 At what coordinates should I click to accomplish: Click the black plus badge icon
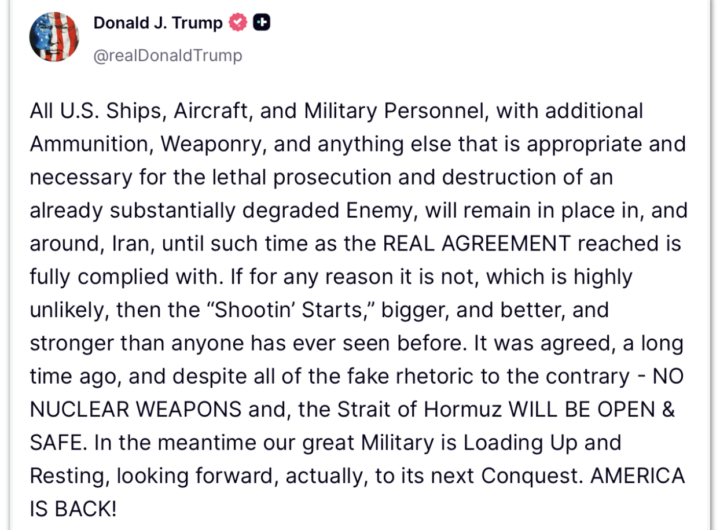pyautogui.click(x=260, y=22)
